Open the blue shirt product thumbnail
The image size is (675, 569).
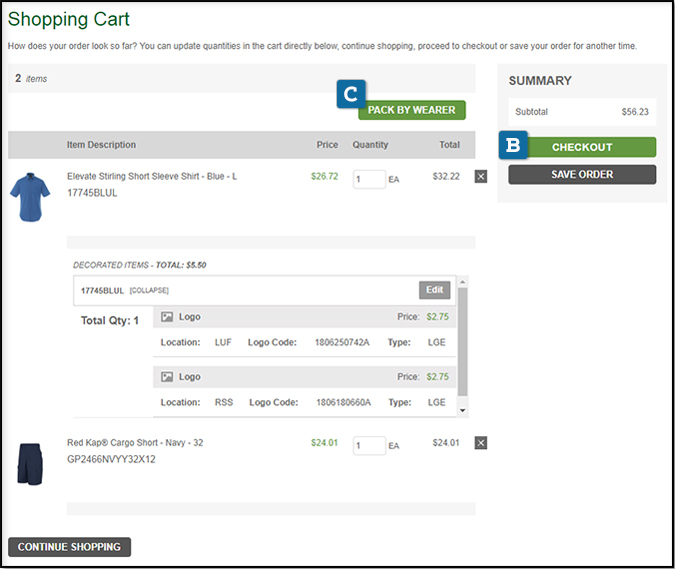click(x=30, y=196)
